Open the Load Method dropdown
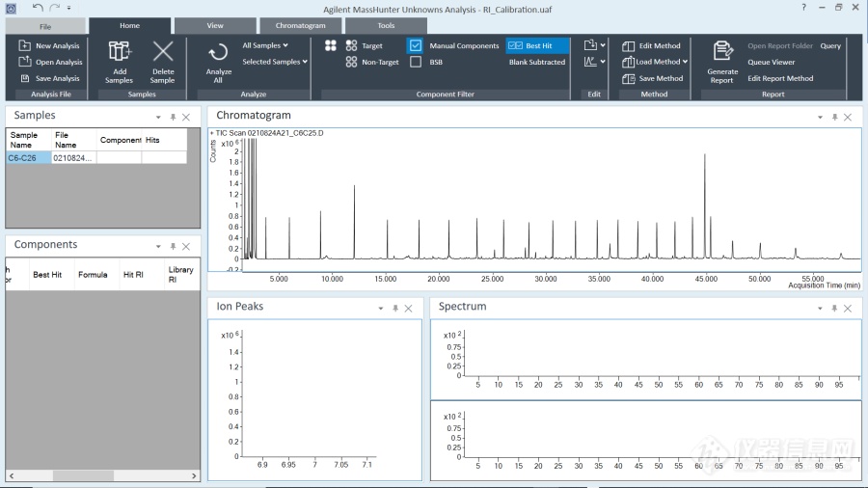Screen dimensions: 868x488 point(685,62)
